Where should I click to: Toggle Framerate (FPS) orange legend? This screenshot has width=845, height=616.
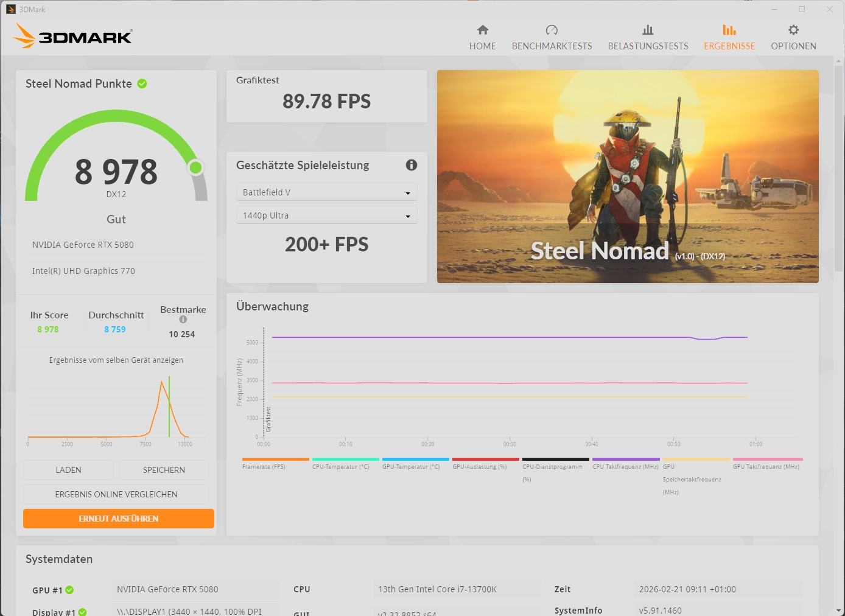(275, 464)
